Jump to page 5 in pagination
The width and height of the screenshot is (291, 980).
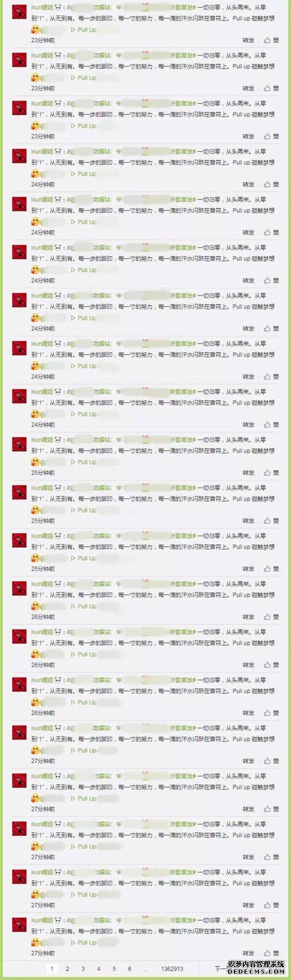tap(114, 969)
